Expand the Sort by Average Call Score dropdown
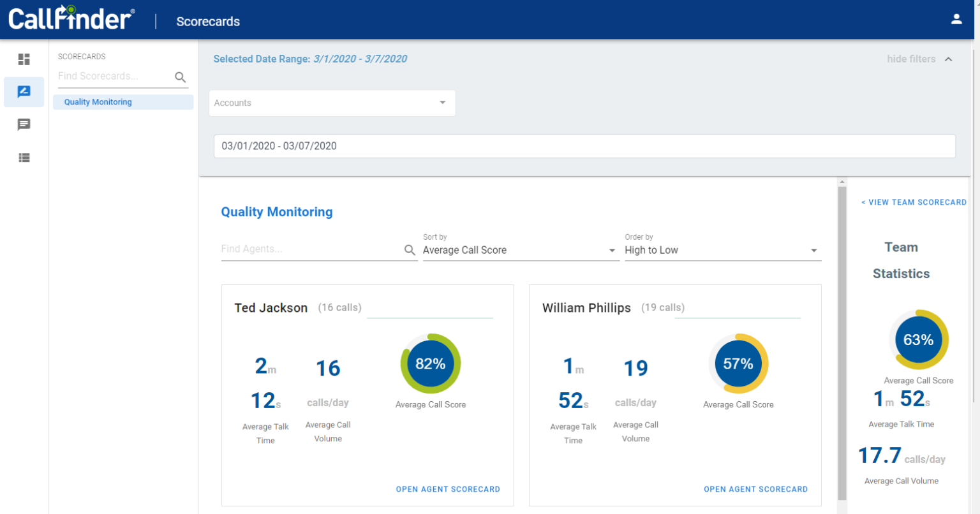The image size is (980, 514). pyautogui.click(x=520, y=250)
